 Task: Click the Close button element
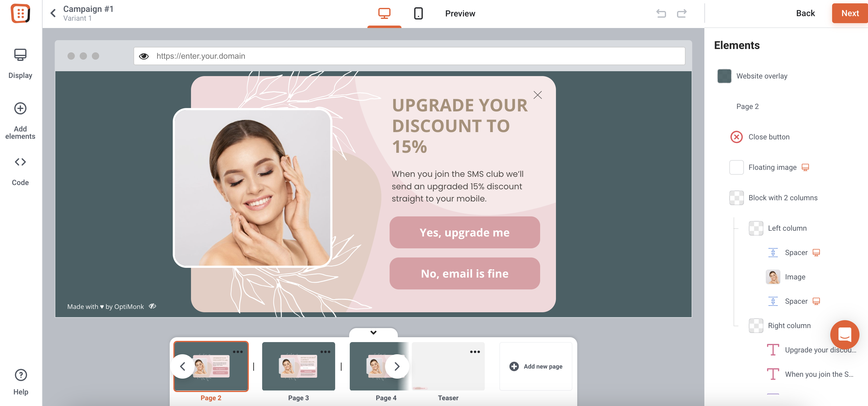click(x=769, y=136)
